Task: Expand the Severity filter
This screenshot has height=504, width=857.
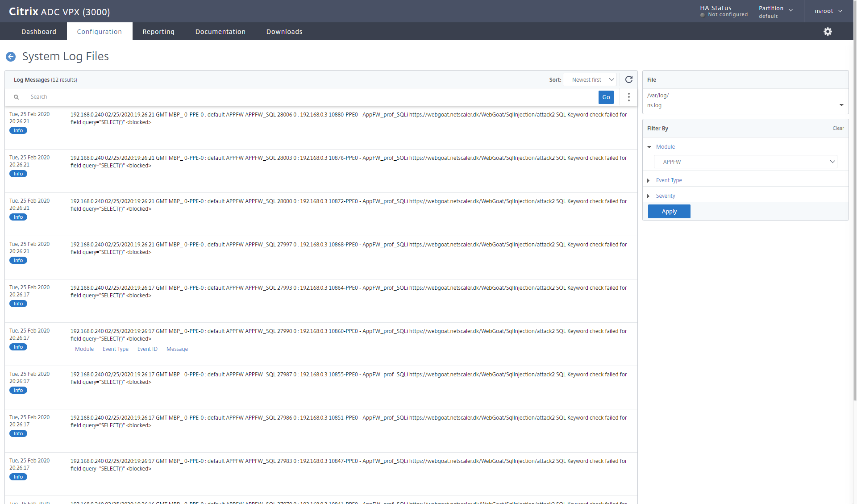Action: [x=661, y=196]
